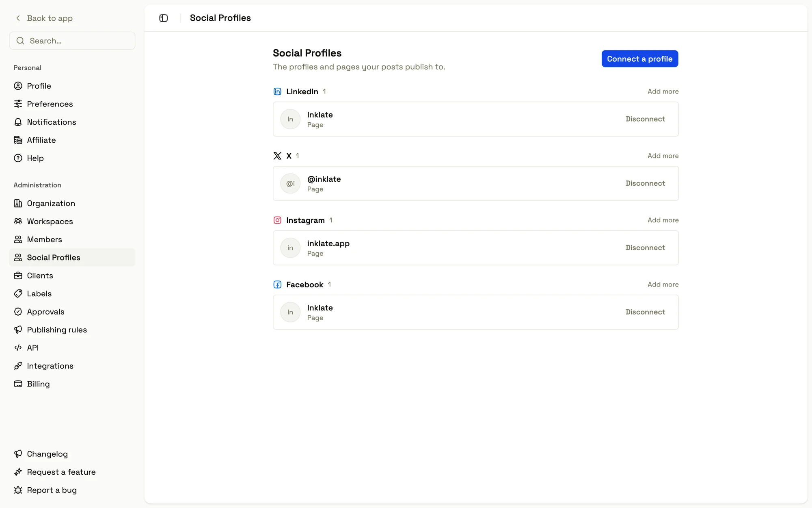
Task: Click the Publishing rules megaphone icon
Action: pyautogui.click(x=18, y=330)
